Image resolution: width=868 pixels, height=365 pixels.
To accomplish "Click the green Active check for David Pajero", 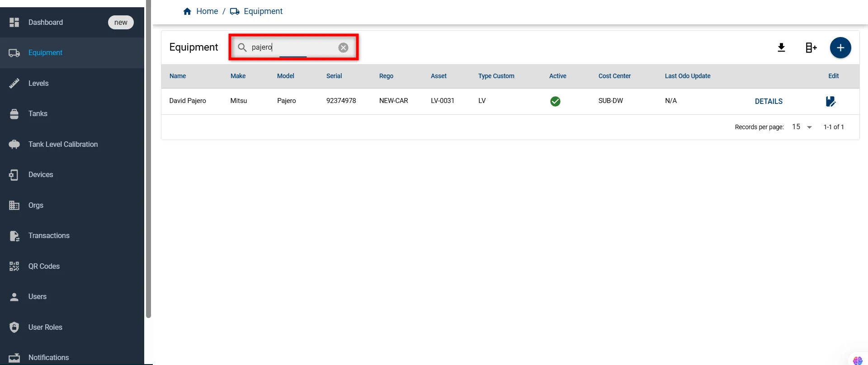I will pos(555,101).
